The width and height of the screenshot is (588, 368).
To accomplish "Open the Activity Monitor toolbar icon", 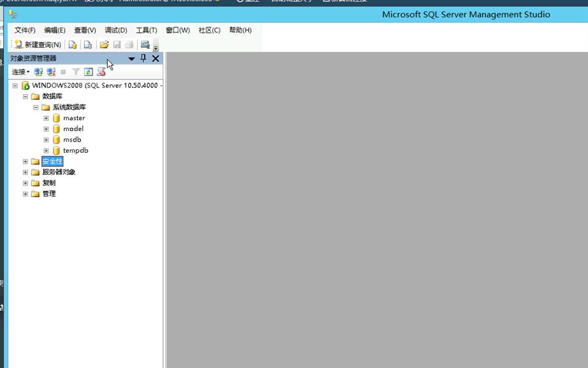I will [x=145, y=45].
